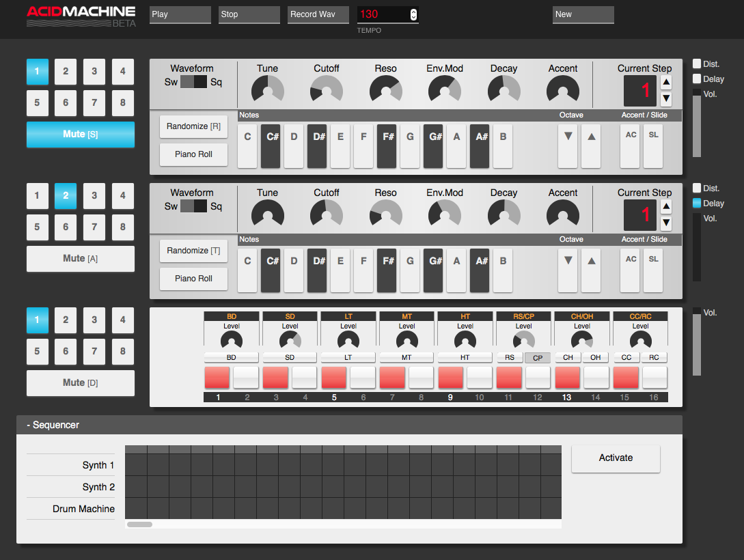Image resolution: width=744 pixels, height=560 pixels.
Task: Increase Synth 2 current step
Action: 666,206
